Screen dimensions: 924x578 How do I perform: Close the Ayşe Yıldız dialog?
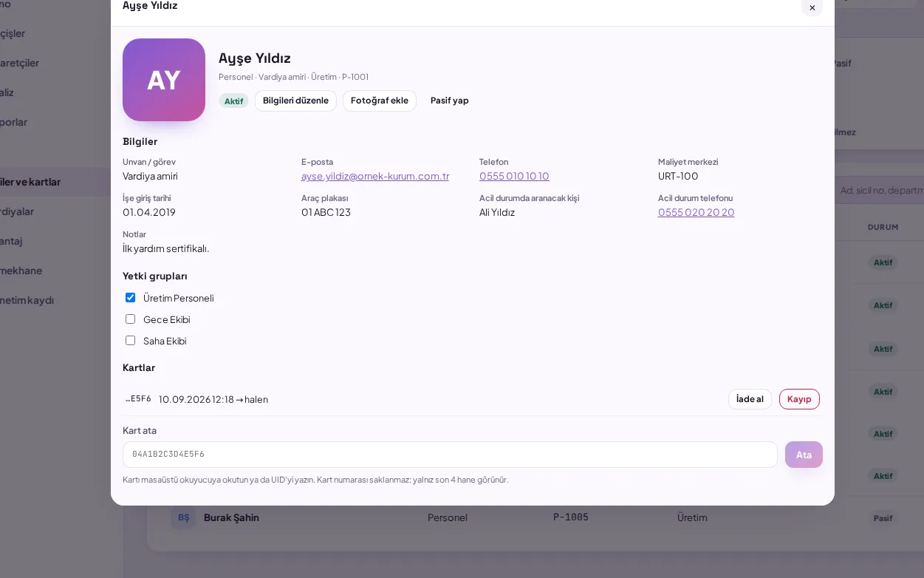click(812, 7)
